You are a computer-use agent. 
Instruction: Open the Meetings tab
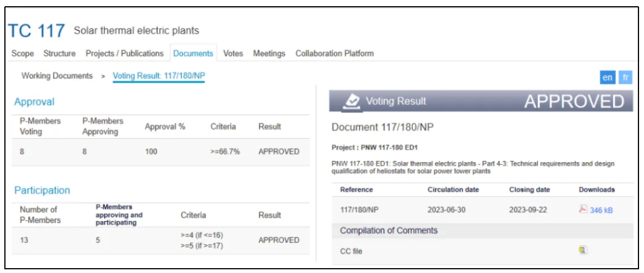click(269, 54)
